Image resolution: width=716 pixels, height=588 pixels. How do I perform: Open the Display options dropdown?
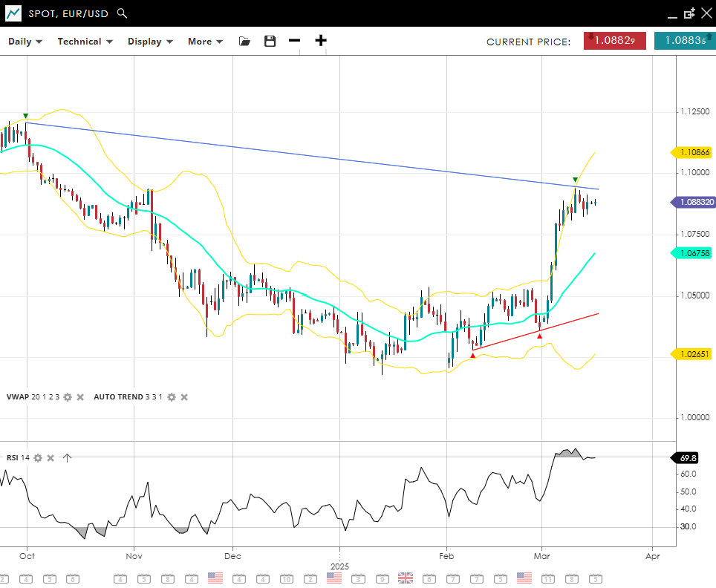[x=150, y=42]
